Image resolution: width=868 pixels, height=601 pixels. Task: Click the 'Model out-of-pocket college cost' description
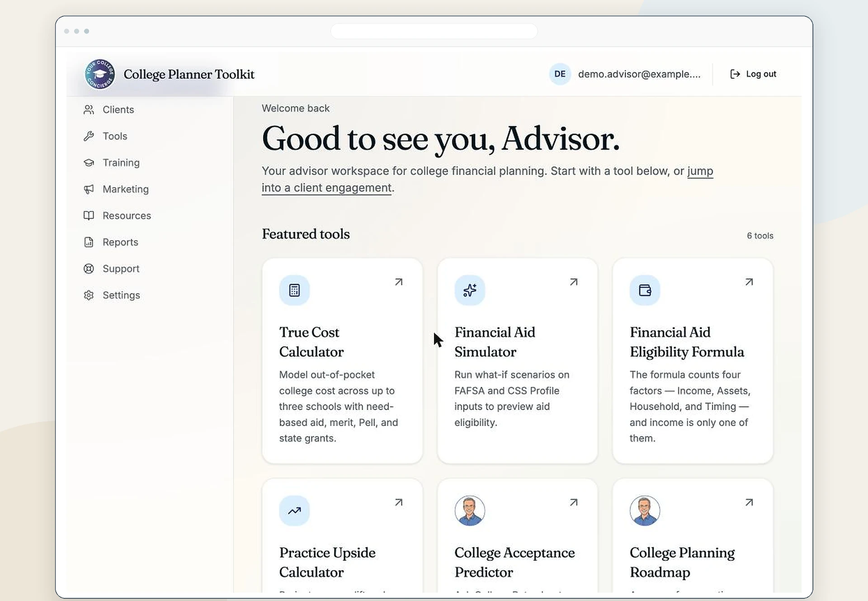pos(339,407)
